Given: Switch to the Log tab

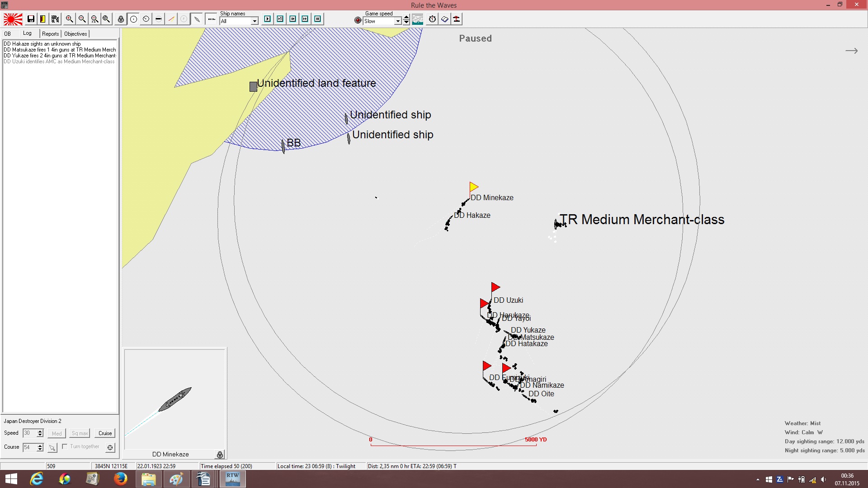Looking at the screenshot, I should [28, 33].
